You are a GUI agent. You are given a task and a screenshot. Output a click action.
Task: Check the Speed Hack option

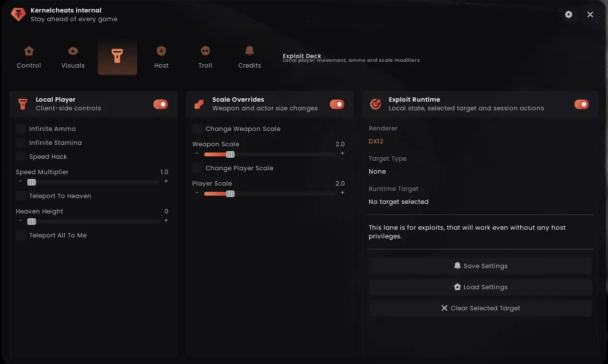(21, 156)
